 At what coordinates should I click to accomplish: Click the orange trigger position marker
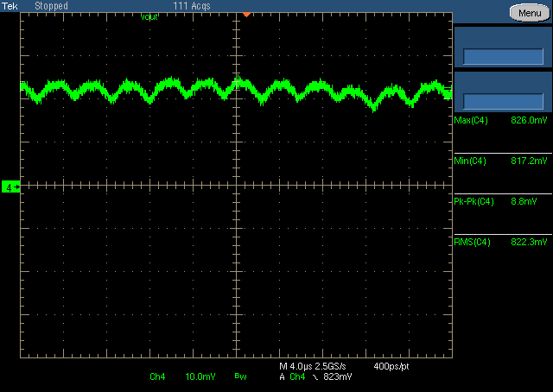246,15
